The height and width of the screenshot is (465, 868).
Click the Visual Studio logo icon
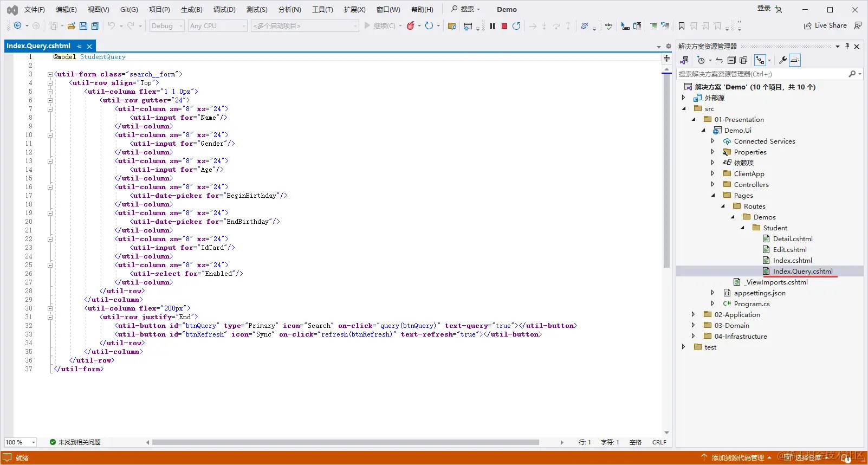tap(12, 10)
